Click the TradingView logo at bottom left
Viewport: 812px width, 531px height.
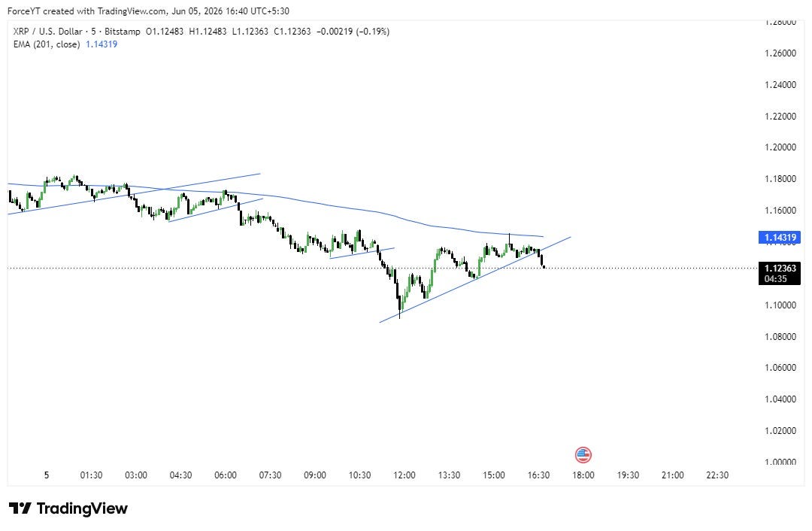[68, 508]
